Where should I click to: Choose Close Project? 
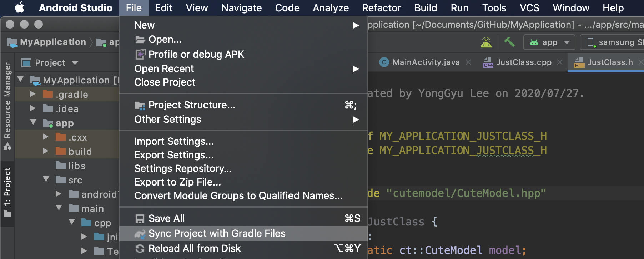(243, 82)
